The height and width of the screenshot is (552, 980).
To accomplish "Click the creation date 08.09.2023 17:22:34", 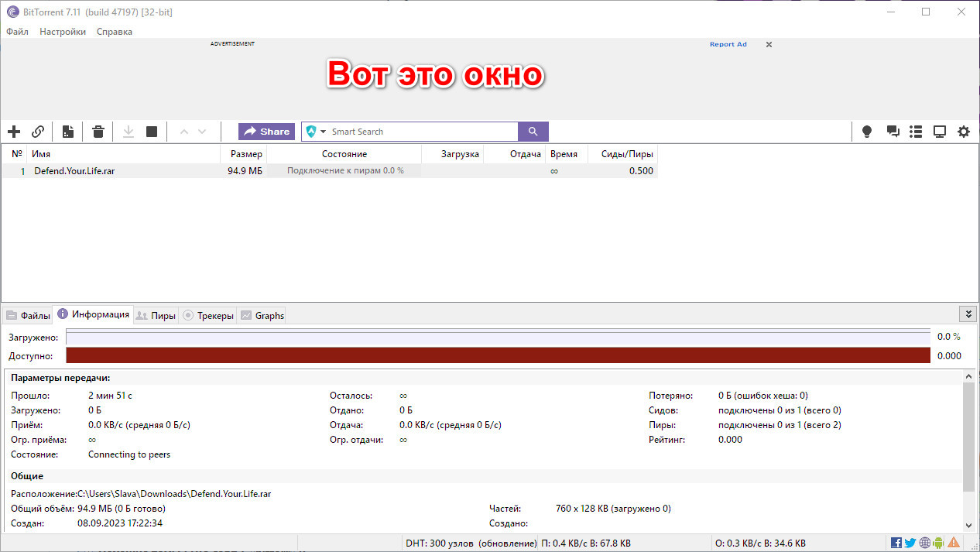I will pyautogui.click(x=120, y=523).
